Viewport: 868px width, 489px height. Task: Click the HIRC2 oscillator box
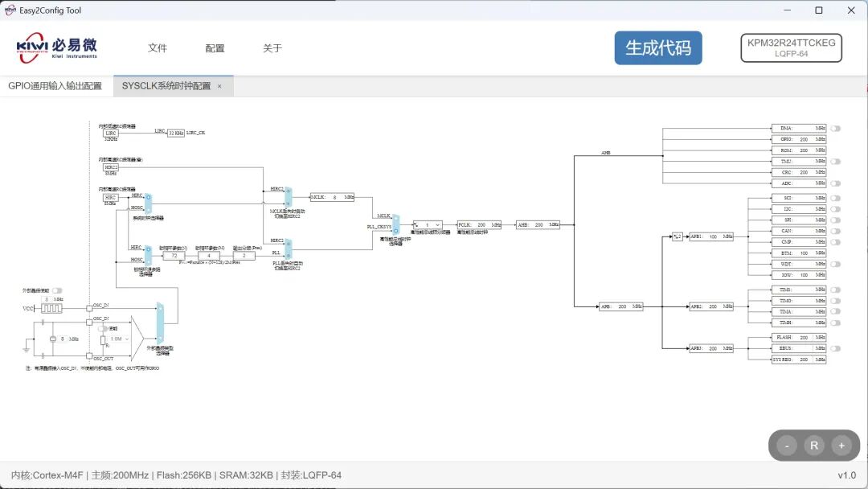coord(111,167)
